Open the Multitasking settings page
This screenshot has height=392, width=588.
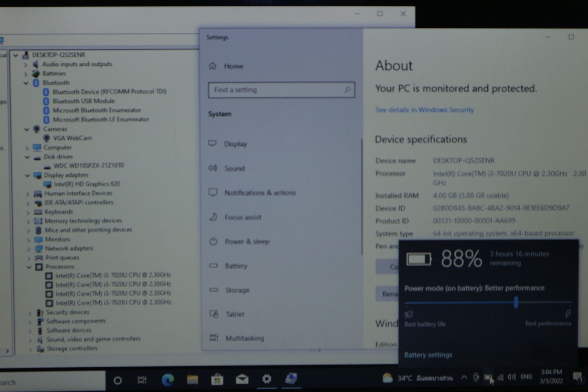[x=244, y=338]
